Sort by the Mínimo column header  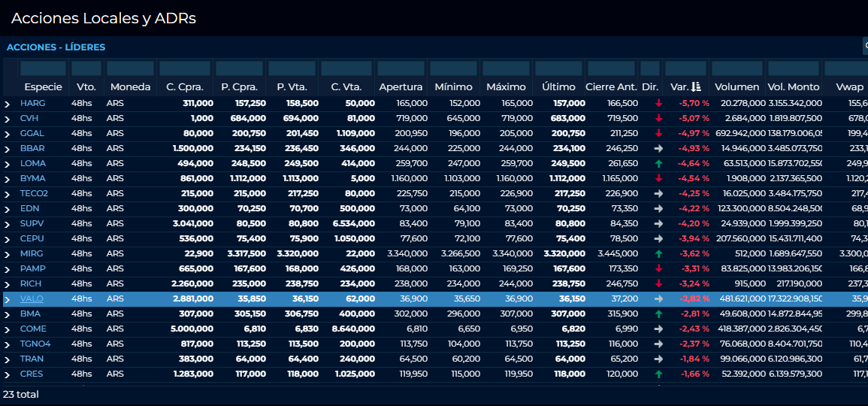pyautogui.click(x=453, y=87)
